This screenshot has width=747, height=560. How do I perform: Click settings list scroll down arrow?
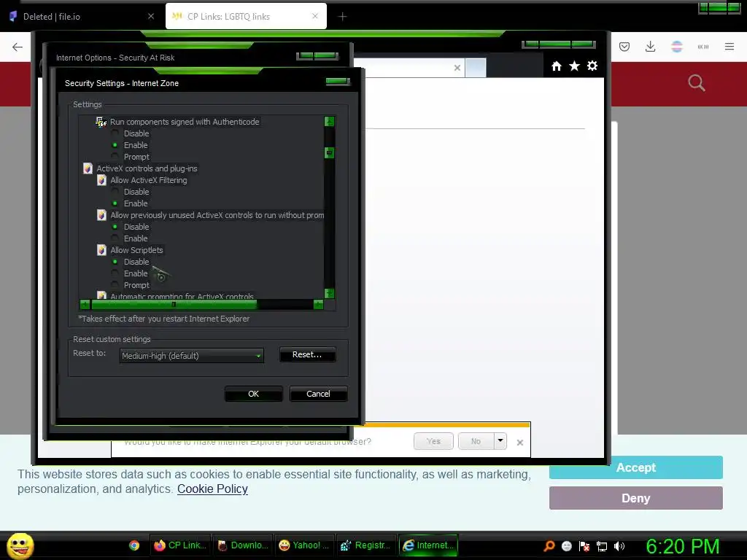pos(329,293)
